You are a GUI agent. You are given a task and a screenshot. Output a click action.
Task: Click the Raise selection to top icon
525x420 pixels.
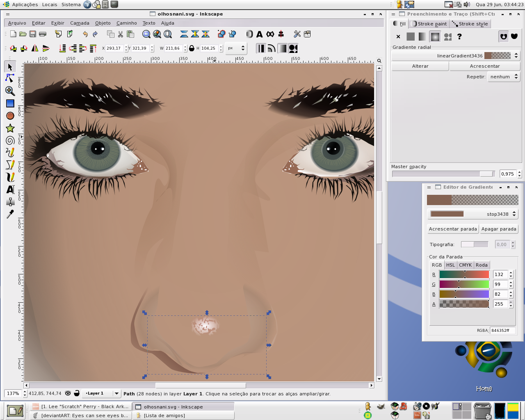(x=93, y=48)
